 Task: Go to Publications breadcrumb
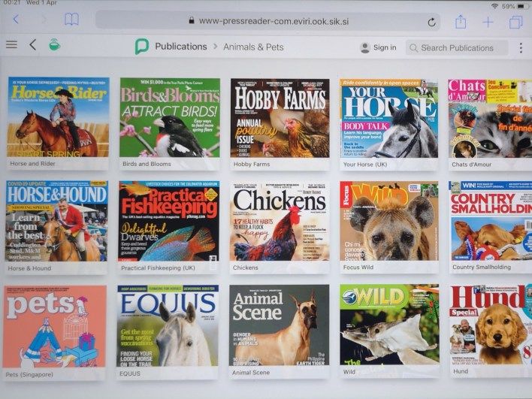(x=180, y=47)
